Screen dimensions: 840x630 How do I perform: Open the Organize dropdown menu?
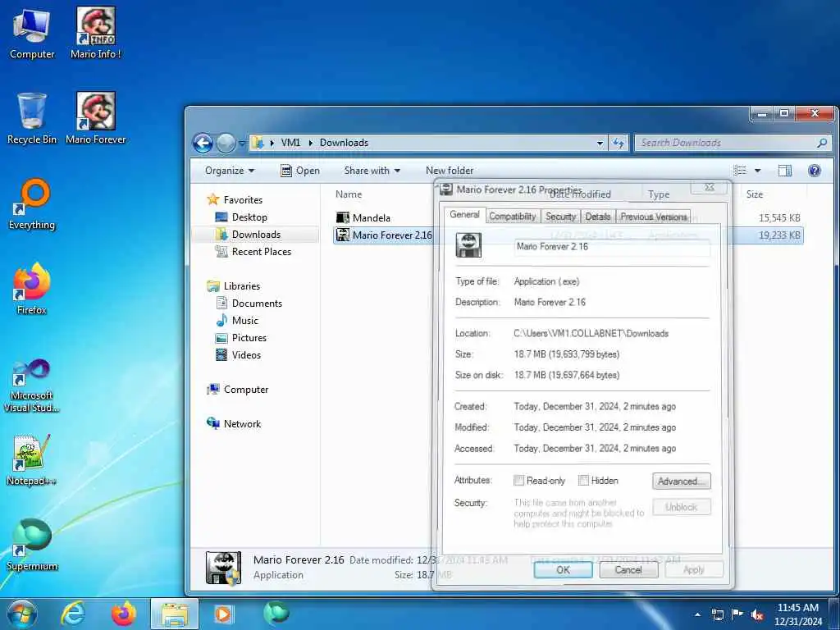click(230, 171)
